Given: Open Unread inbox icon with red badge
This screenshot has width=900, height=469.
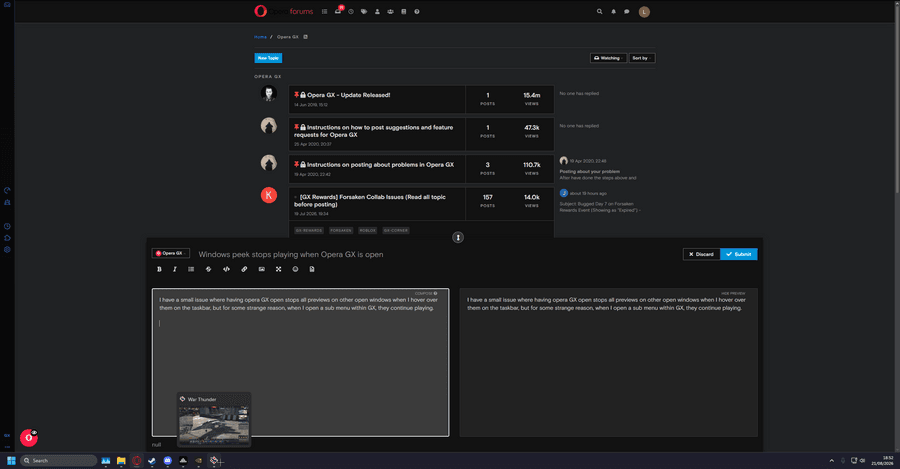Looking at the screenshot, I should tap(338, 11).
